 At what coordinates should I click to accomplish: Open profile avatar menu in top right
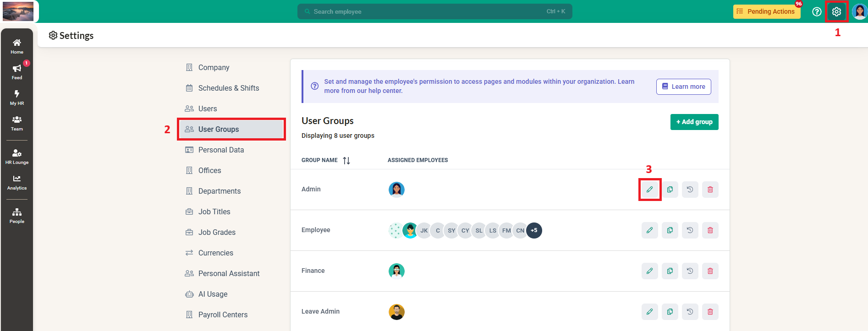(x=859, y=12)
